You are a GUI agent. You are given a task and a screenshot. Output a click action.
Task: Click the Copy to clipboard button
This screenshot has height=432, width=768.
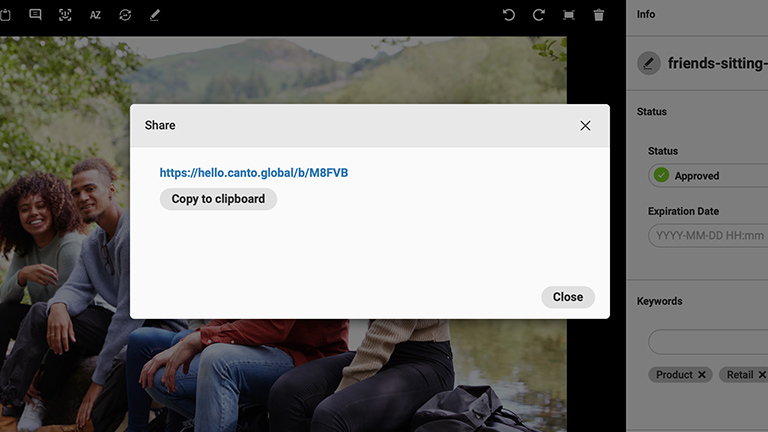(218, 199)
